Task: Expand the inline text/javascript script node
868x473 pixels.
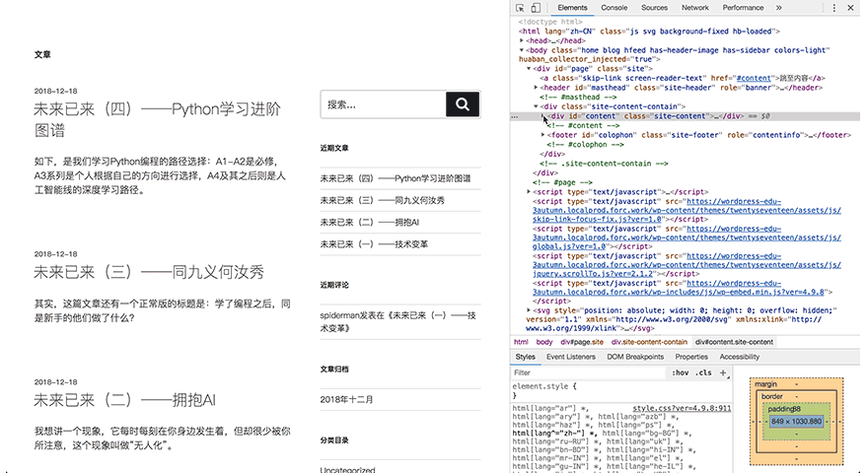Action: [x=529, y=192]
